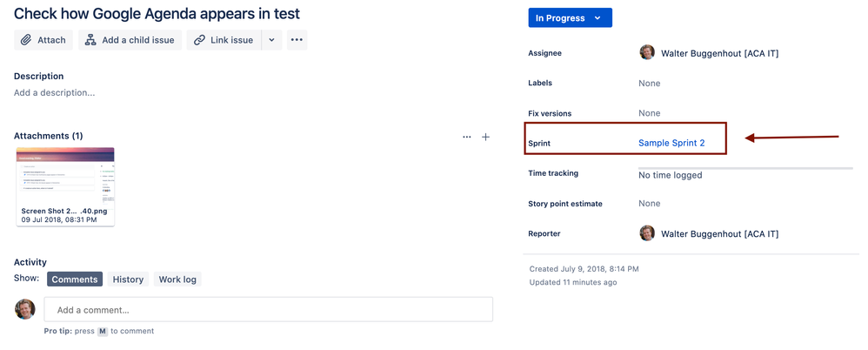Screen dimensions: 868x350
Task: Click the reporter avatar of Walter Buggenhout
Action: pyautogui.click(x=647, y=233)
